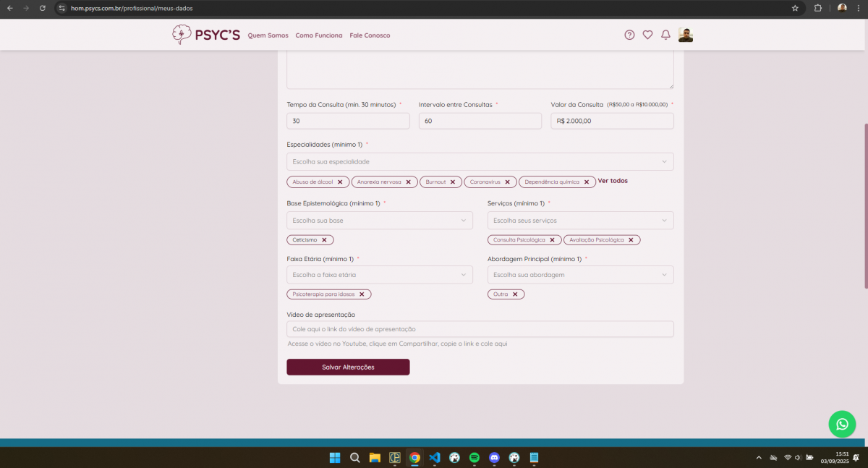Click Ver todos specialties link
The image size is (868, 468).
tap(613, 181)
